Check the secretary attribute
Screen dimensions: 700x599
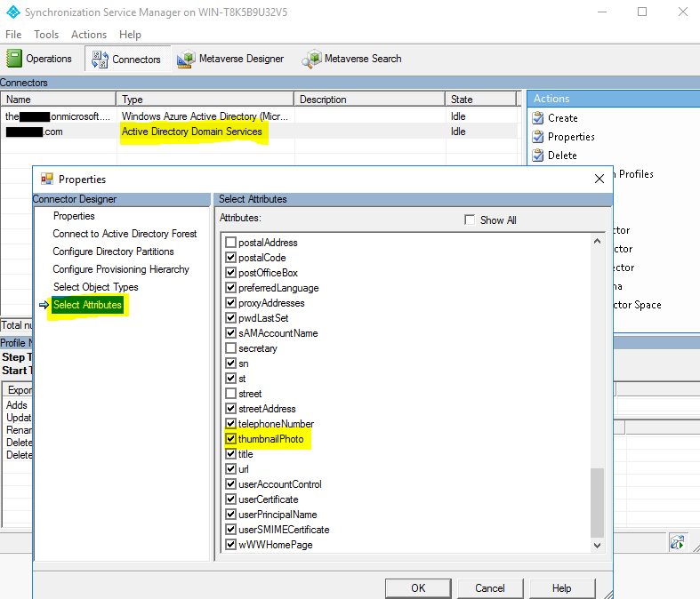(x=230, y=347)
